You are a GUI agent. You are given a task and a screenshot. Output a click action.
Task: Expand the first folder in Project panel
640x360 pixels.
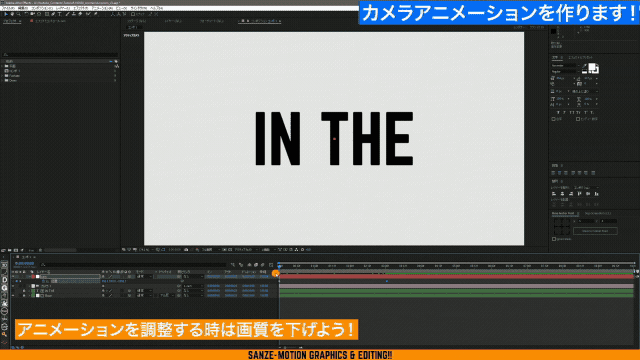2,66
